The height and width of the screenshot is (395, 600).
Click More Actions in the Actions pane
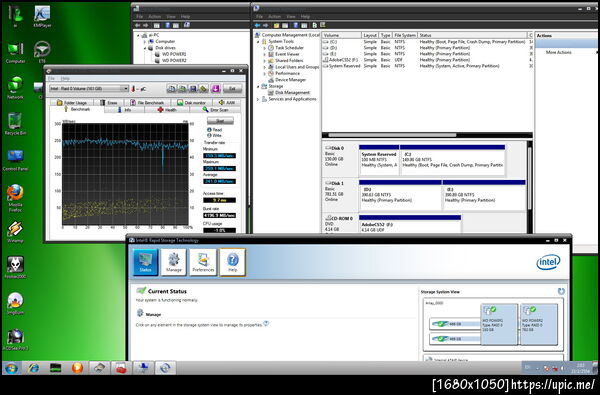pyautogui.click(x=558, y=52)
